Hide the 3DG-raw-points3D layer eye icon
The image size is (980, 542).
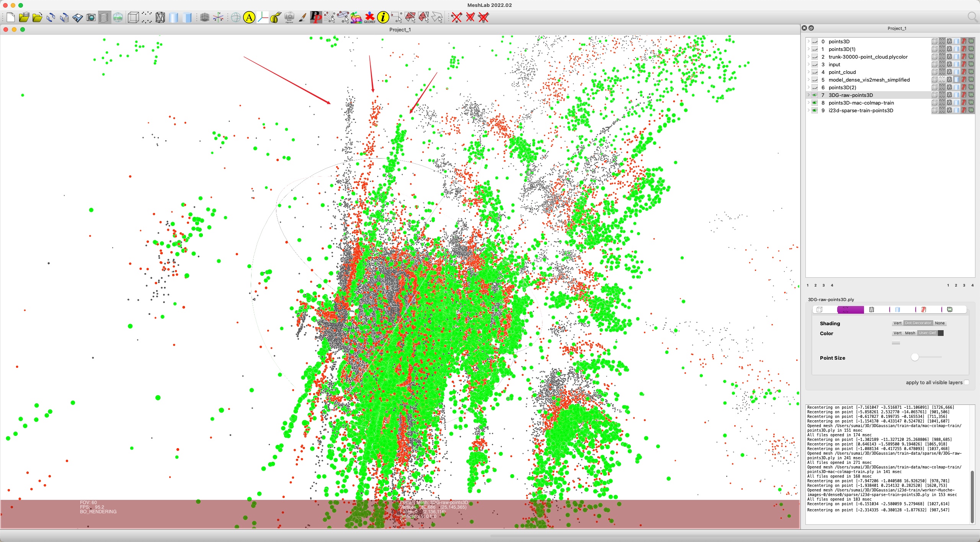coord(814,95)
